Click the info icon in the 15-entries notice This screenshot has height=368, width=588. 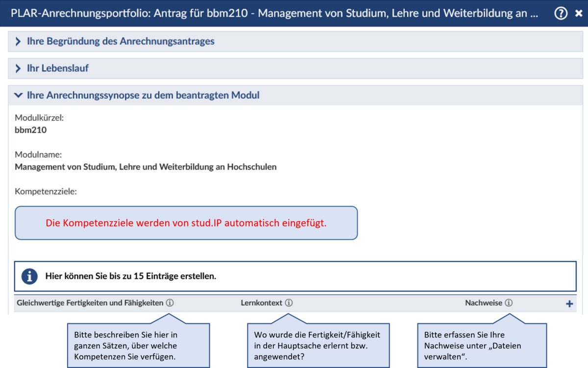click(29, 276)
